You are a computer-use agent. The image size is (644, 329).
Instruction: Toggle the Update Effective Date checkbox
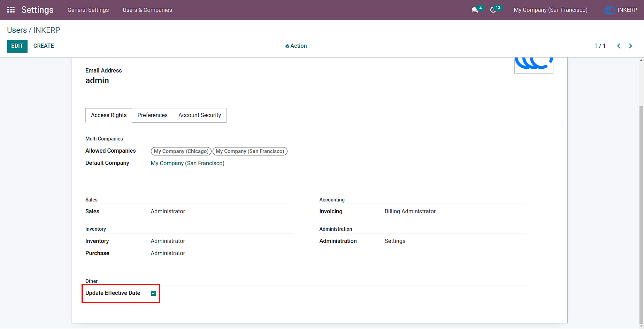(x=153, y=293)
